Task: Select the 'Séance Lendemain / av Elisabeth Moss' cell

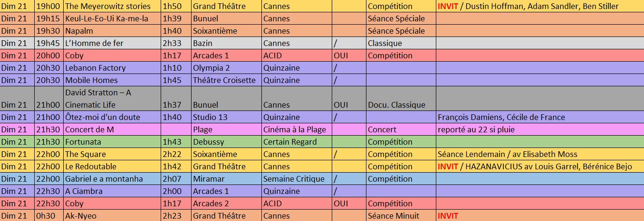Action: [x=508, y=154]
